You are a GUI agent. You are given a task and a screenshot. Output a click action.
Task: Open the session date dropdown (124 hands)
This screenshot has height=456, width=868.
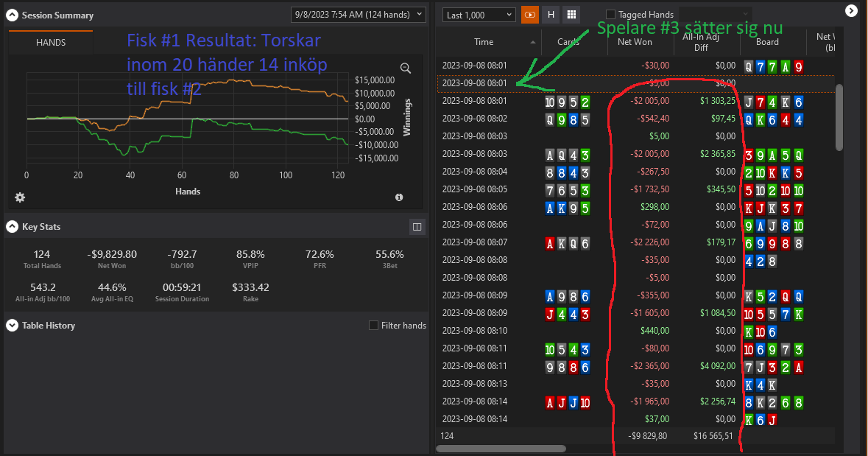tap(358, 15)
